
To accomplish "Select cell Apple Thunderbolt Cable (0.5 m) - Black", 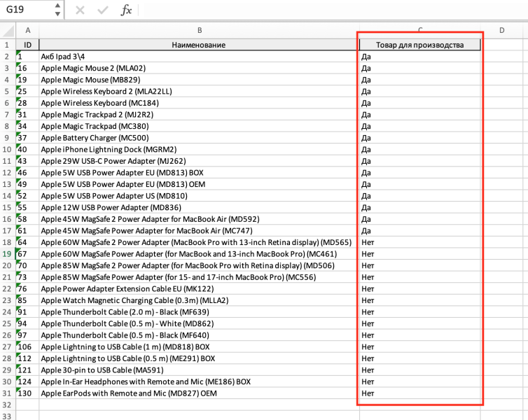I will (x=200, y=335).
